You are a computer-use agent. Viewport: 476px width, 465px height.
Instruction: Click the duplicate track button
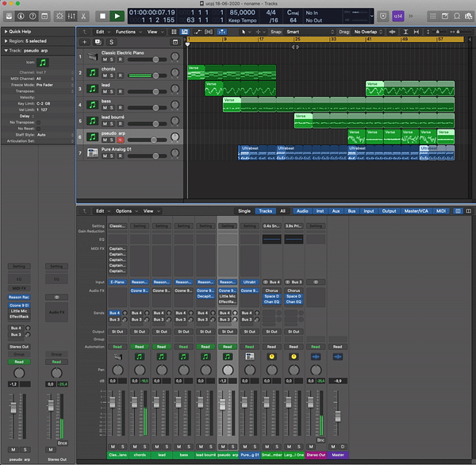tap(98, 41)
